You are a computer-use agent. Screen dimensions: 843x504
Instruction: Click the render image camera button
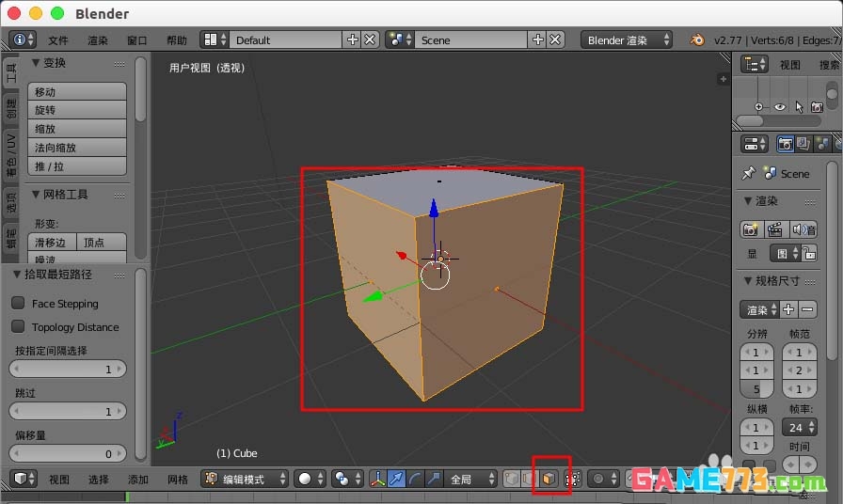tap(751, 230)
